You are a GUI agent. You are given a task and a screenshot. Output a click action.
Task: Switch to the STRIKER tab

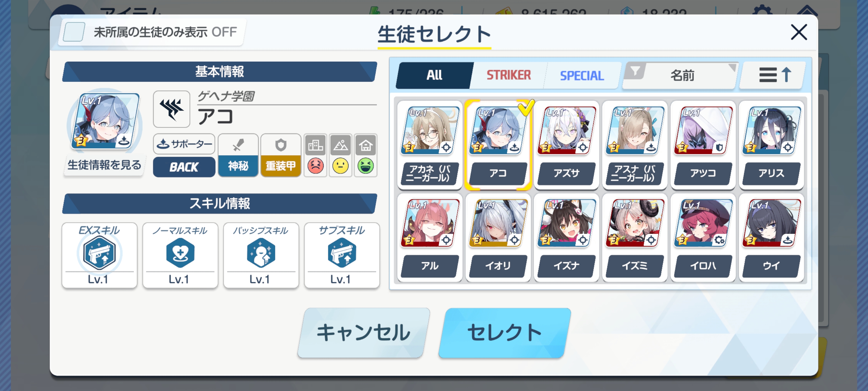pyautogui.click(x=509, y=75)
